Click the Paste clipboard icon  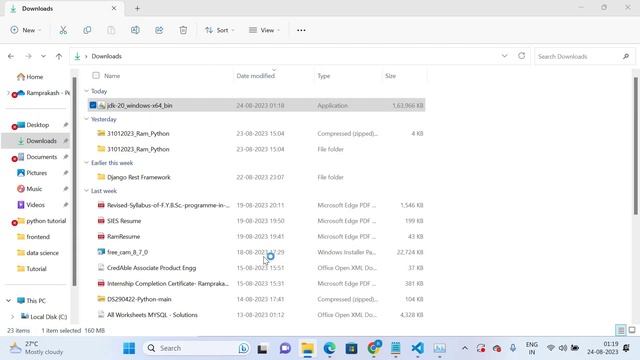[x=111, y=30]
